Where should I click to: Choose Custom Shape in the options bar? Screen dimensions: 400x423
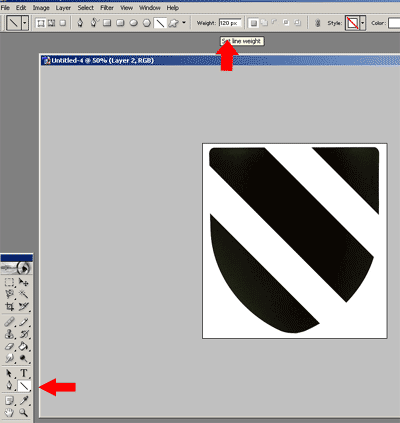coord(173,23)
